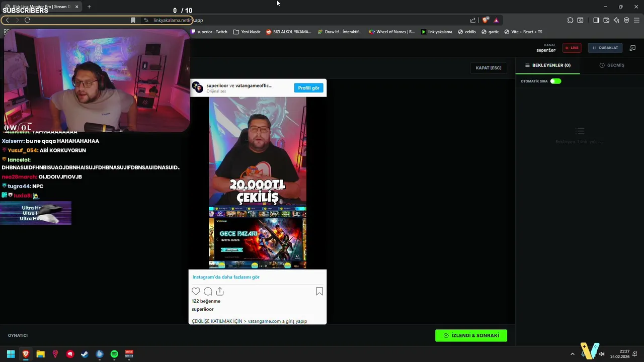The height and width of the screenshot is (362, 644).
Task: Reload the current page
Action: (27, 20)
